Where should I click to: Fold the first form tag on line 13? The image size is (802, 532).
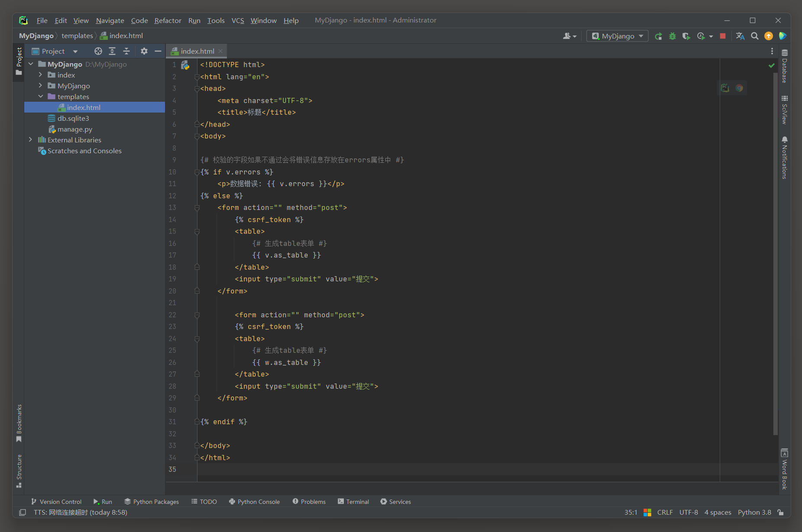tap(197, 208)
